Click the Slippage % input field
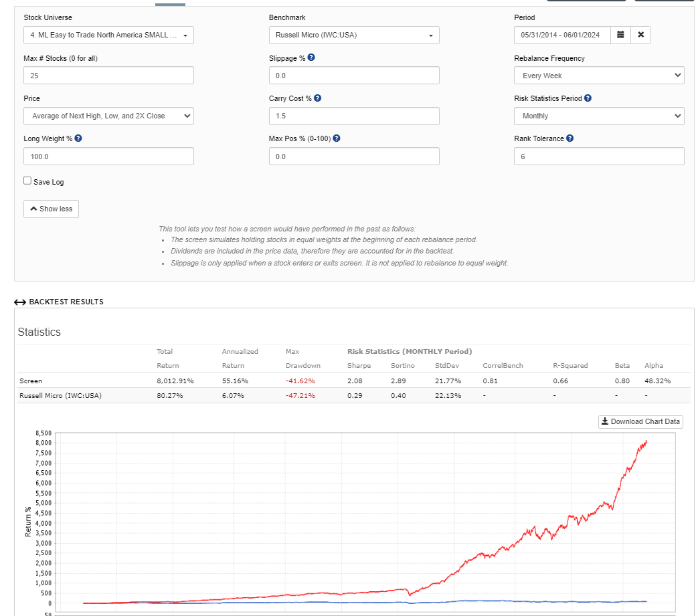This screenshot has height=616, width=700. pos(354,76)
